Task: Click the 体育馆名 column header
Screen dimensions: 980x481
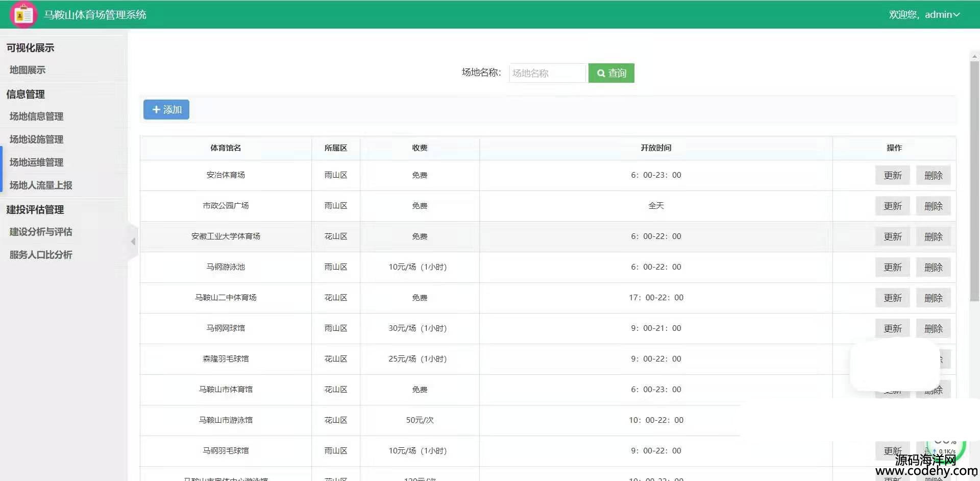Action: coord(226,148)
